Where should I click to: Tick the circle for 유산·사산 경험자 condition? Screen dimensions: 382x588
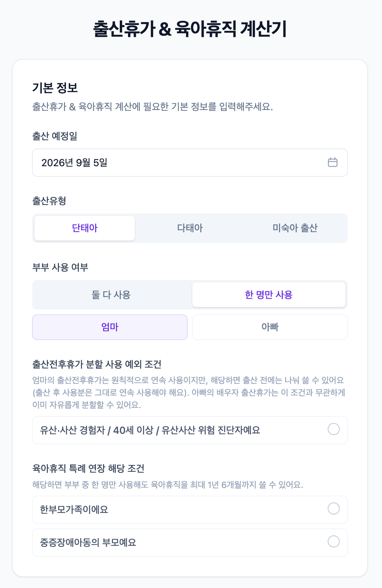(334, 429)
